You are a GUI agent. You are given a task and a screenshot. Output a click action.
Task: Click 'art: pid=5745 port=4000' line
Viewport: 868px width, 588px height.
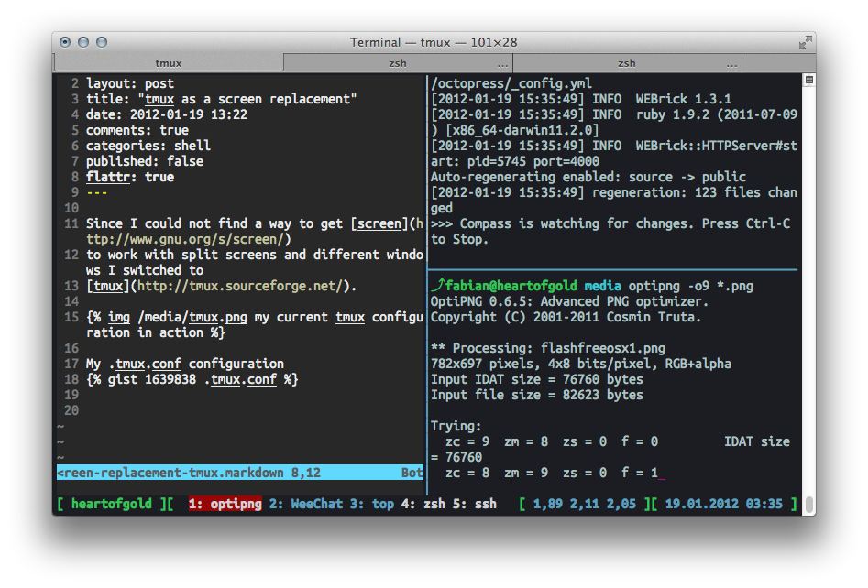[515, 161]
